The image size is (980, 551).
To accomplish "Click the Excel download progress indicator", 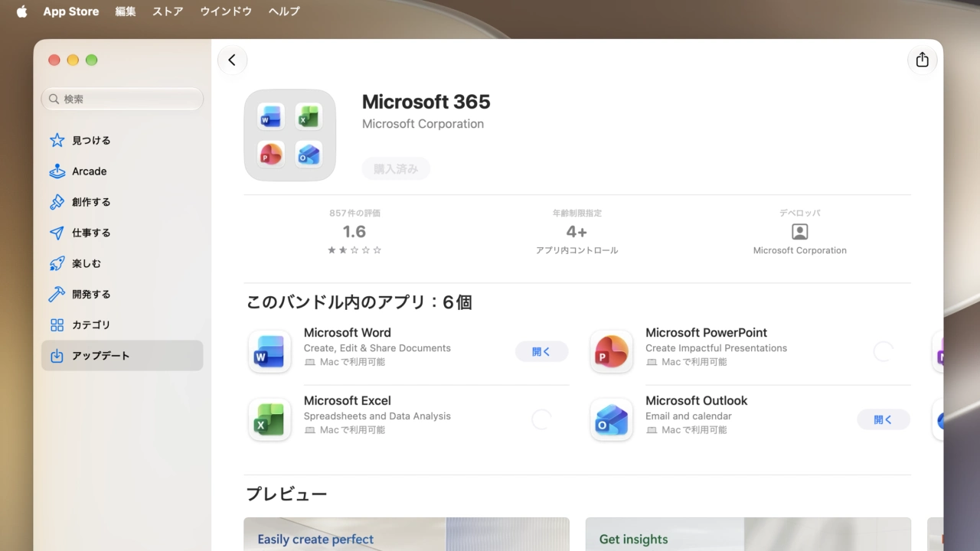I will pos(541,419).
